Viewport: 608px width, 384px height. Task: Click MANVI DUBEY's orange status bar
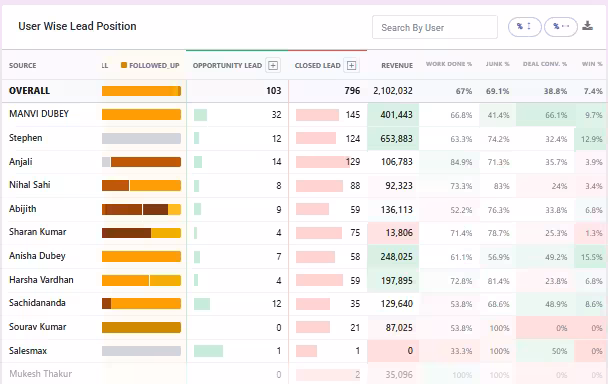pyautogui.click(x=142, y=114)
